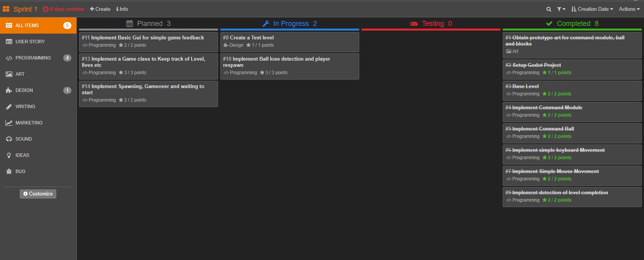Open card #6 Implement simple keyboard Movement

pos(572,155)
